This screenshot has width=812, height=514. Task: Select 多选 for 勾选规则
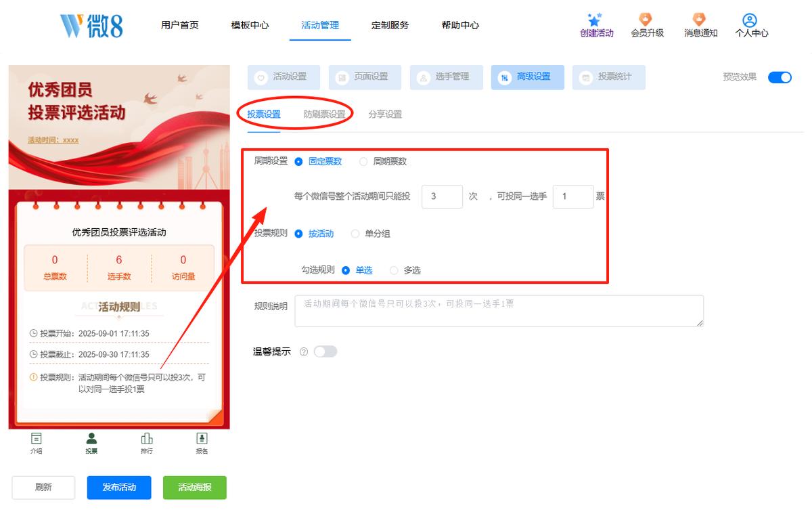(x=394, y=270)
